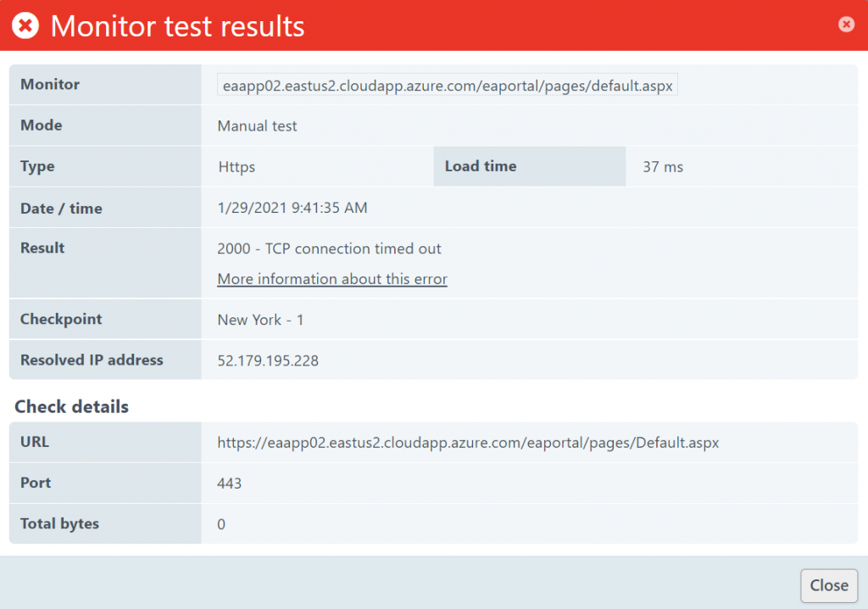Image resolution: width=868 pixels, height=609 pixels.
Task: Click the https URL under Check details
Action: (x=468, y=443)
